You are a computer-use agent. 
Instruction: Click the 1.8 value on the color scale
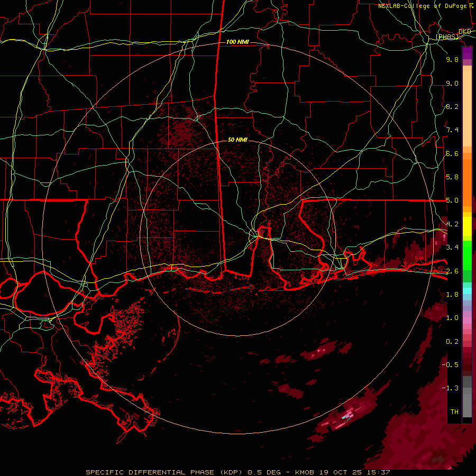(452, 295)
